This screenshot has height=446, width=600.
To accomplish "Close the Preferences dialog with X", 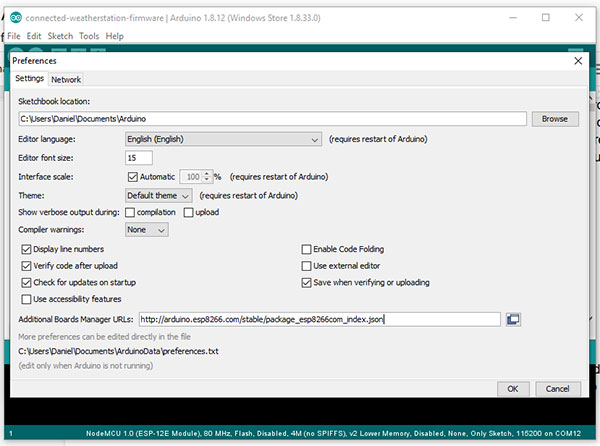I will (578, 61).
